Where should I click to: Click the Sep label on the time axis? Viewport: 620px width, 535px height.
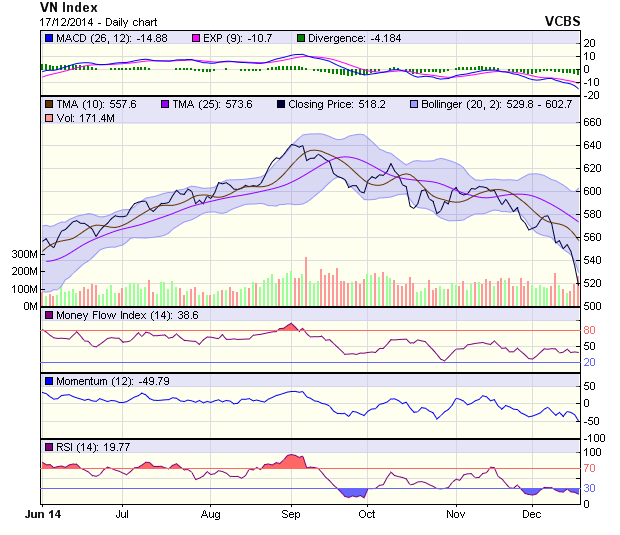tap(291, 514)
